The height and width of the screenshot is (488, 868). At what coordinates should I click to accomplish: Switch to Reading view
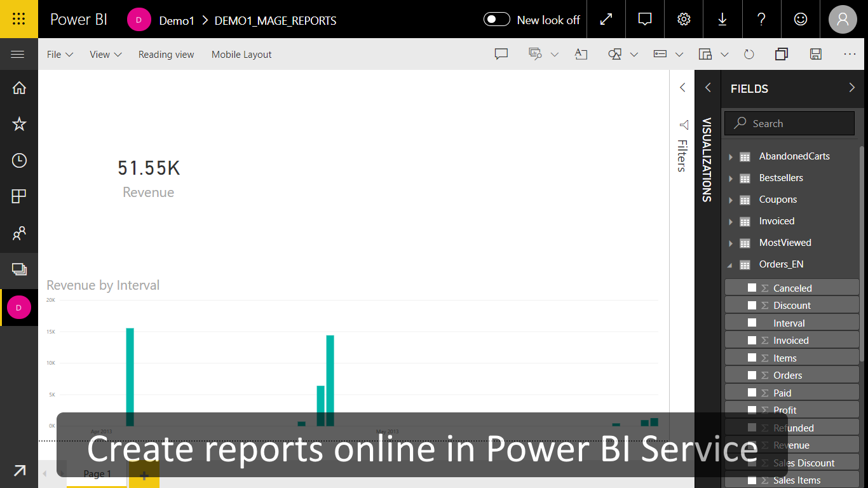tap(166, 54)
